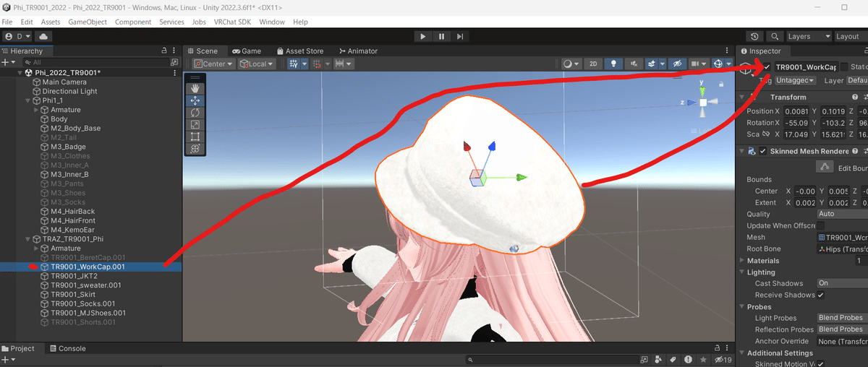The width and height of the screenshot is (868, 367).
Task: Open the Center pivot dropdown
Action: 213,64
